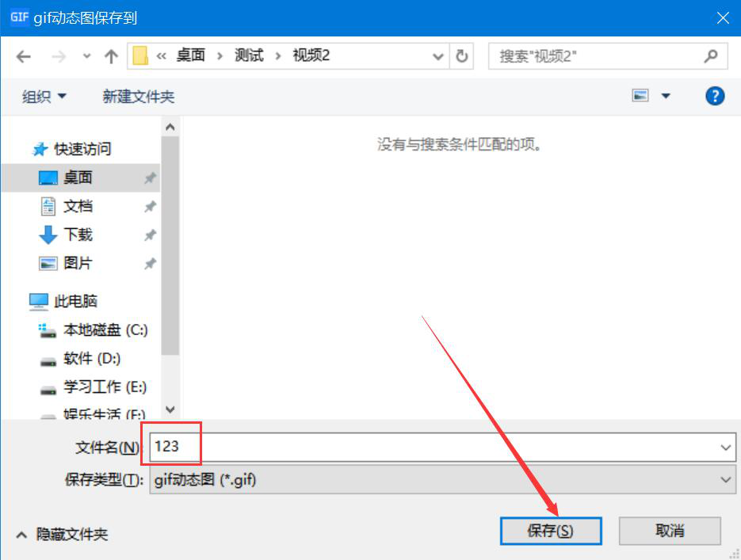Expand the address bar history dropdown

point(438,57)
